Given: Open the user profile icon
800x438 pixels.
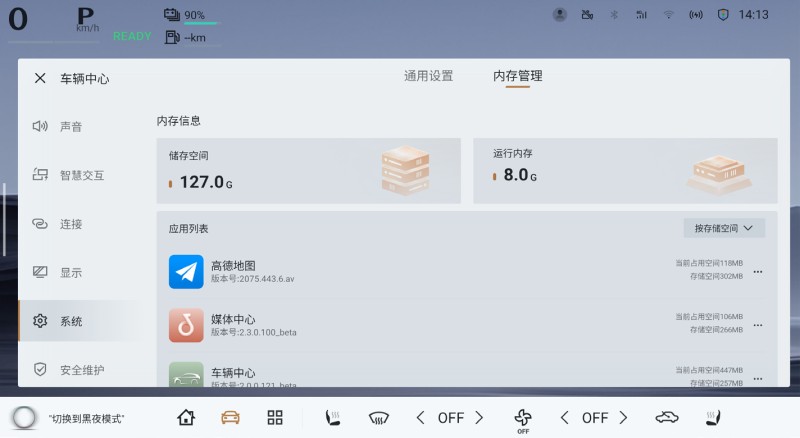Looking at the screenshot, I should (560, 15).
